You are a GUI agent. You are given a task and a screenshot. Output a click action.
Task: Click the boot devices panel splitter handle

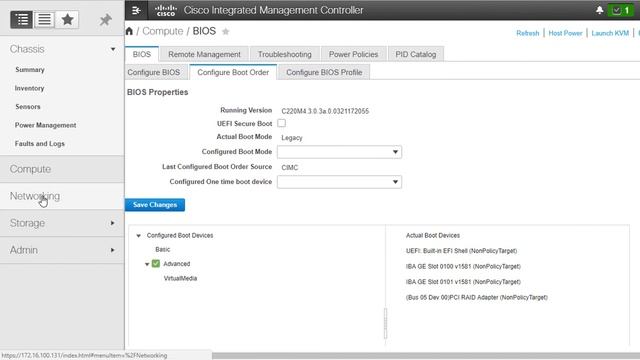[x=385, y=323]
